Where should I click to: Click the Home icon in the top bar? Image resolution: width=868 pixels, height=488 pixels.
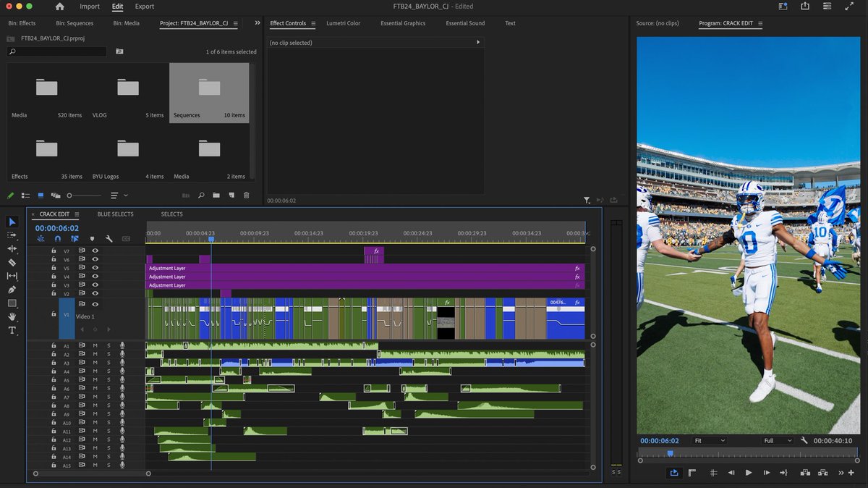coord(59,7)
